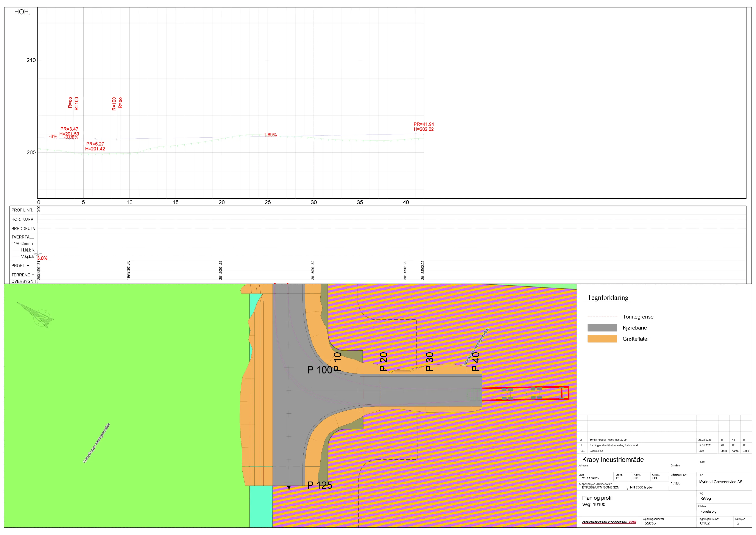This screenshot has width=756, height=535.
Task: Click the "H=201.50" height annotation
Action: pos(69,134)
